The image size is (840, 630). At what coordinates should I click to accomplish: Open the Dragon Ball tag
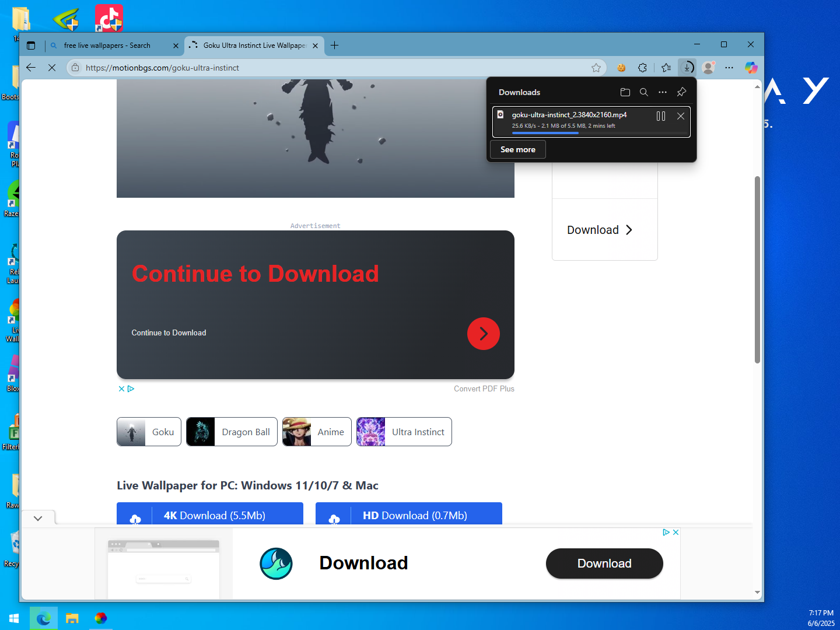pos(232,432)
